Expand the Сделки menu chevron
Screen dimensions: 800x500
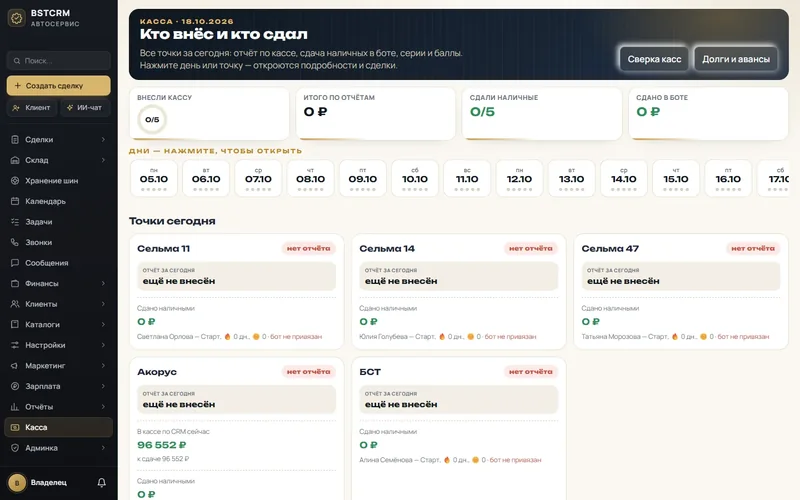click(103, 139)
